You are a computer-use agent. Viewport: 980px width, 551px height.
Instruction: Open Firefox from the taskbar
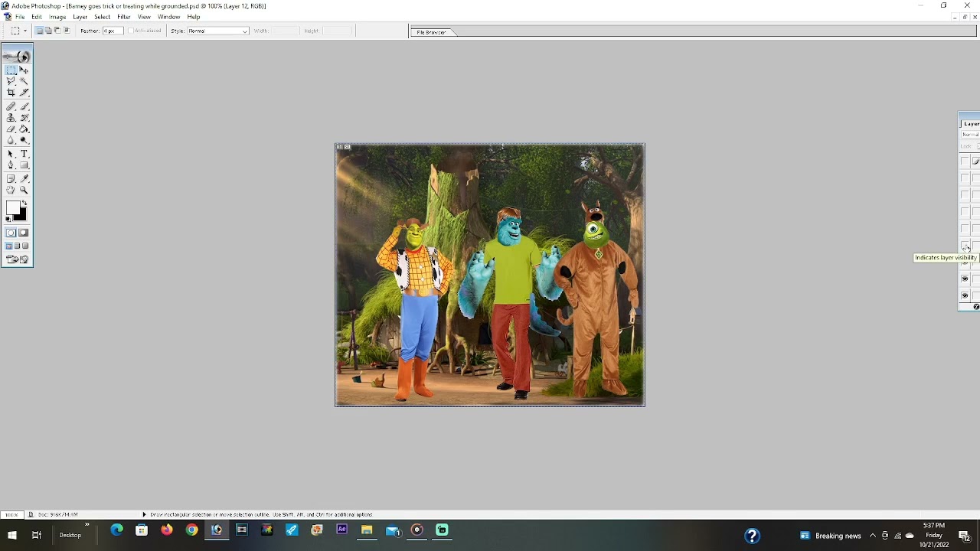coord(167,530)
